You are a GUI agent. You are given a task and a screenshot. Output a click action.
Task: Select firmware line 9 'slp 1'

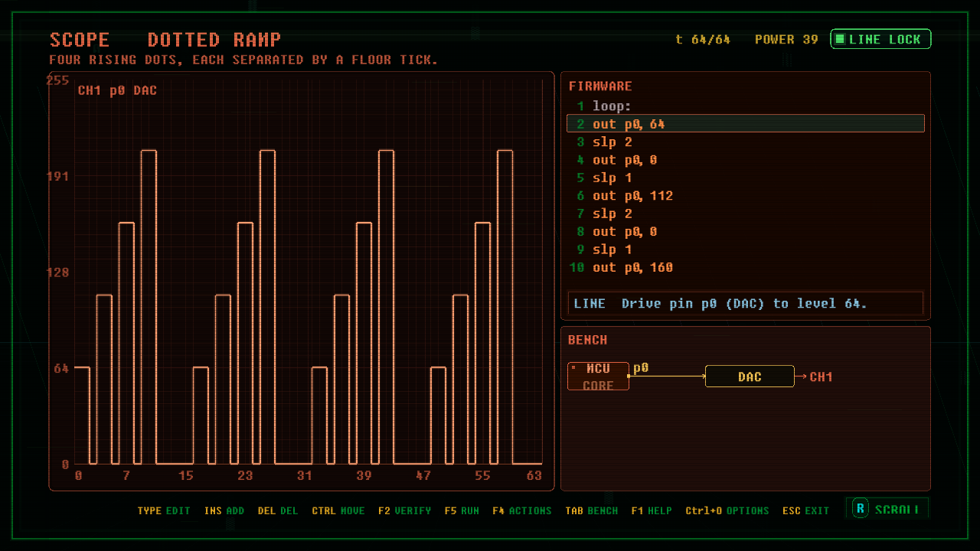pyautogui.click(x=746, y=249)
